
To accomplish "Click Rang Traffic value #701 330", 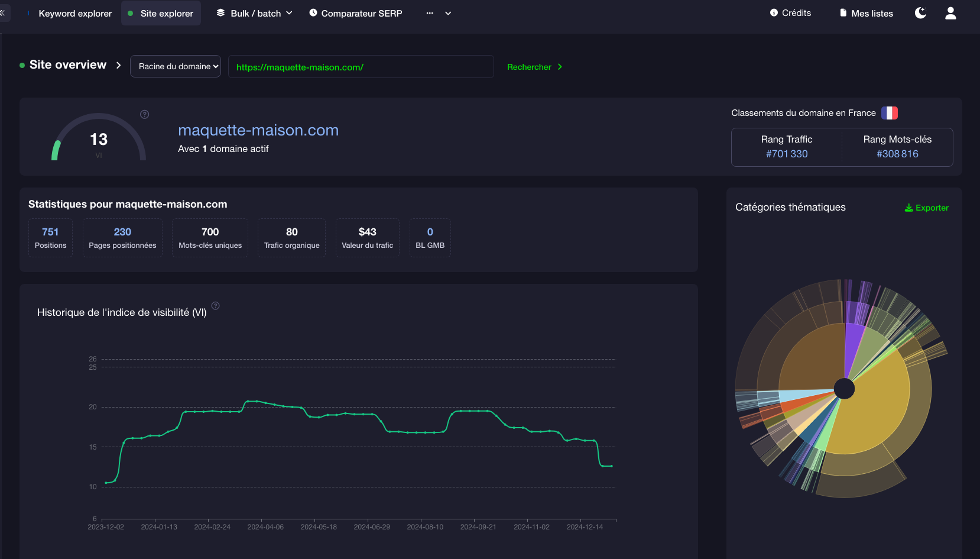I will point(787,154).
